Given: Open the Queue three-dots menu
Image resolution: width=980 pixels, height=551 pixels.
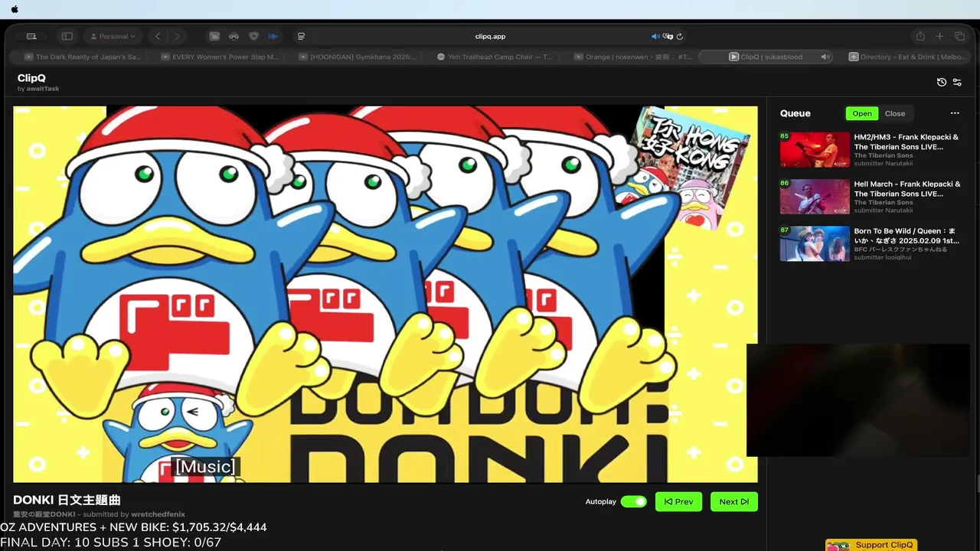Looking at the screenshot, I should (955, 113).
